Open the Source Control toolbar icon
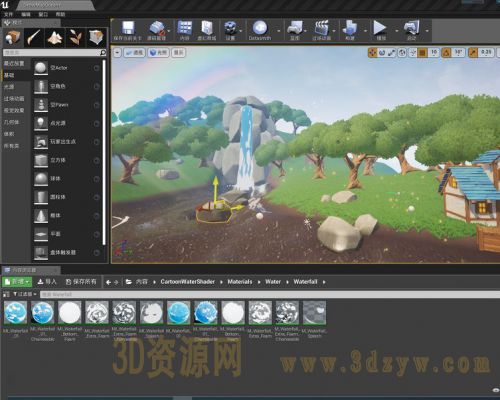This screenshot has width=500, height=400. [157, 28]
